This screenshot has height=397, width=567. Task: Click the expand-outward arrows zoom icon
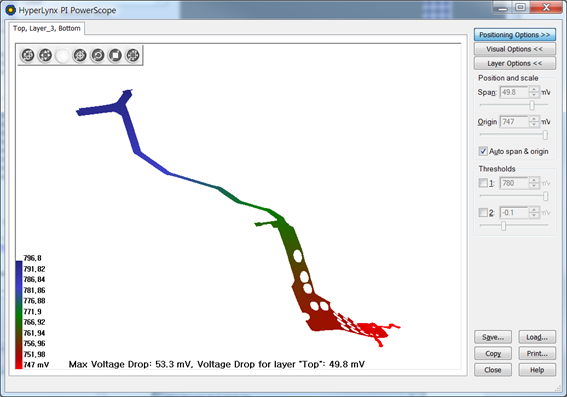pos(133,55)
